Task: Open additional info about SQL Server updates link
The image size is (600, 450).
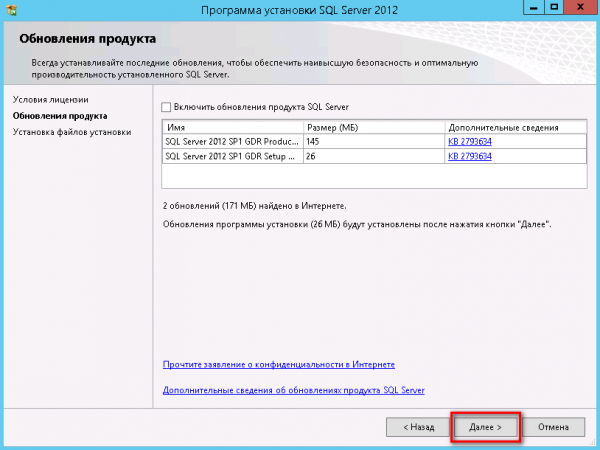Action: coord(293,389)
